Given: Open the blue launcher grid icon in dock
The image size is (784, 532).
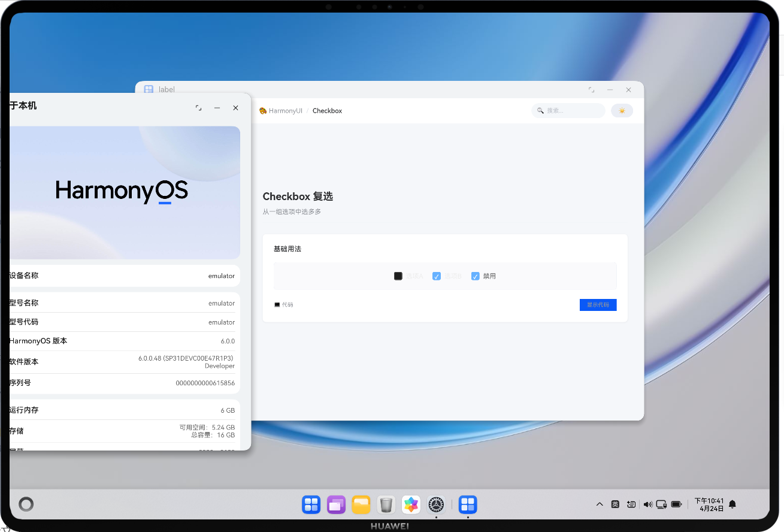Looking at the screenshot, I should [311, 504].
